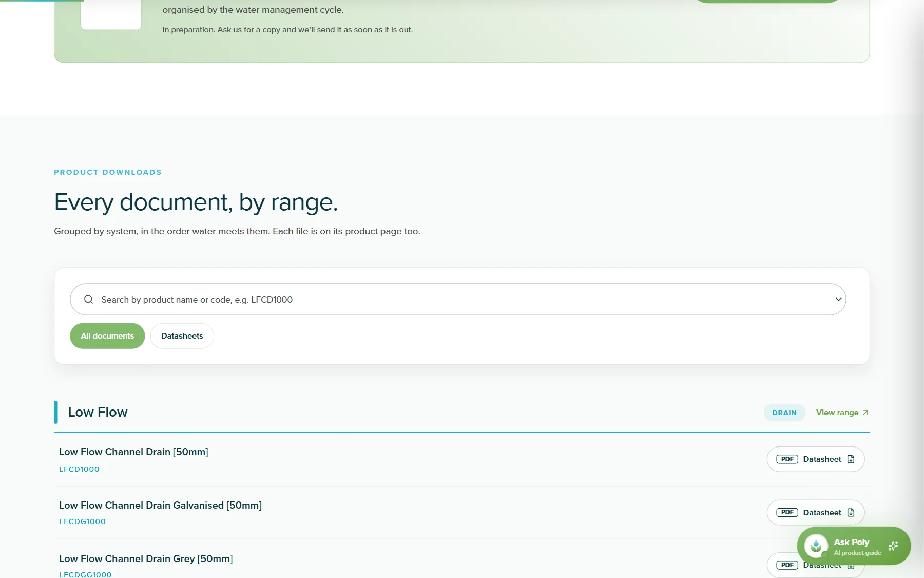This screenshot has width=924, height=578.
Task: Select the Datasheets filter
Action: click(182, 336)
